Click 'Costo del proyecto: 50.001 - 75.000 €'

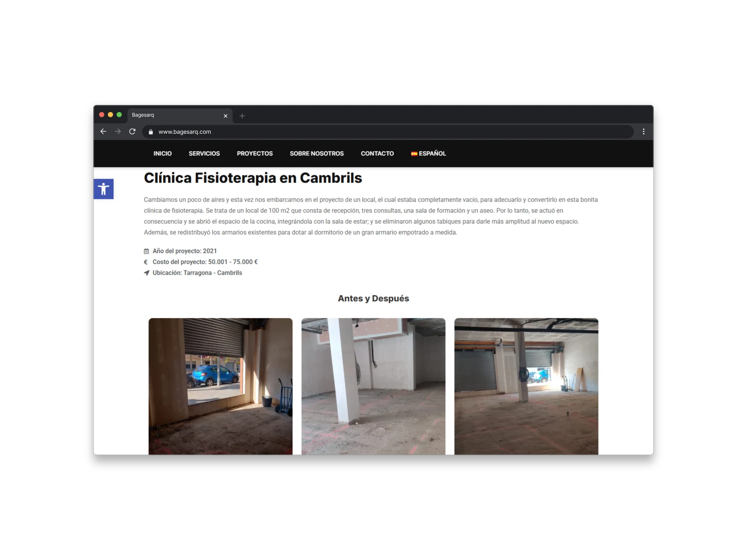pos(205,262)
